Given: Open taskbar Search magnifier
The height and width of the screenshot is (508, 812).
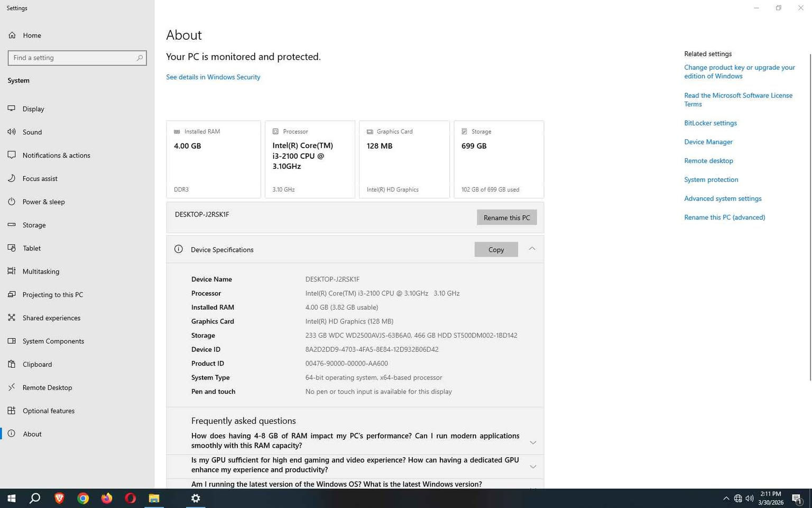Looking at the screenshot, I should [x=35, y=498].
